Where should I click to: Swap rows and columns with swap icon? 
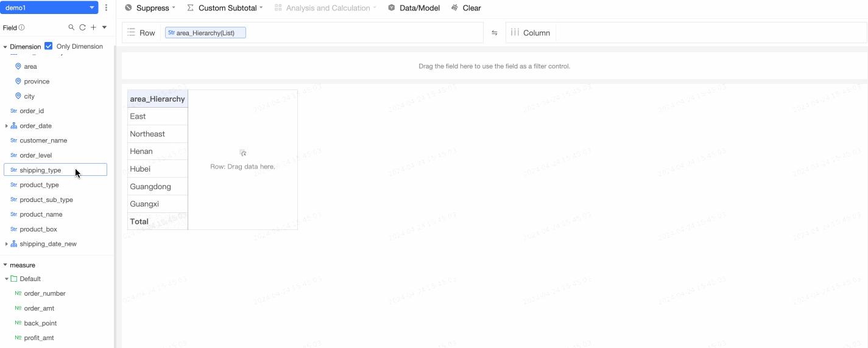click(495, 33)
